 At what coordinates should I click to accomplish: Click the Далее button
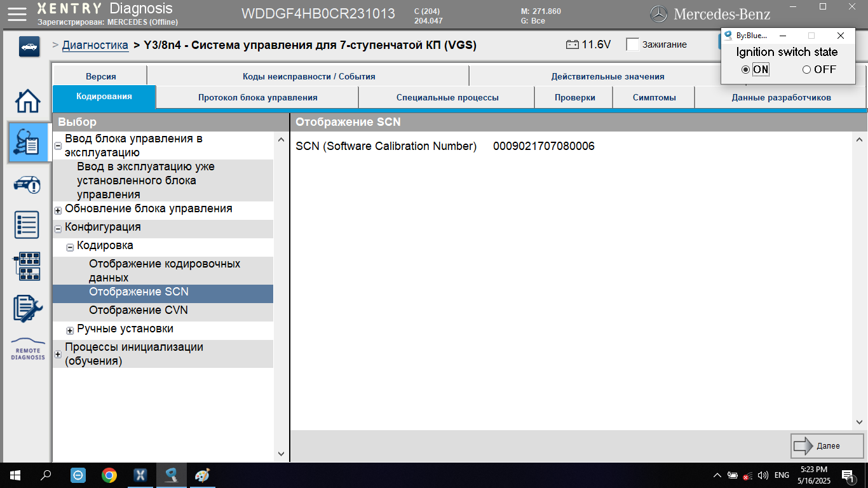pos(827,446)
